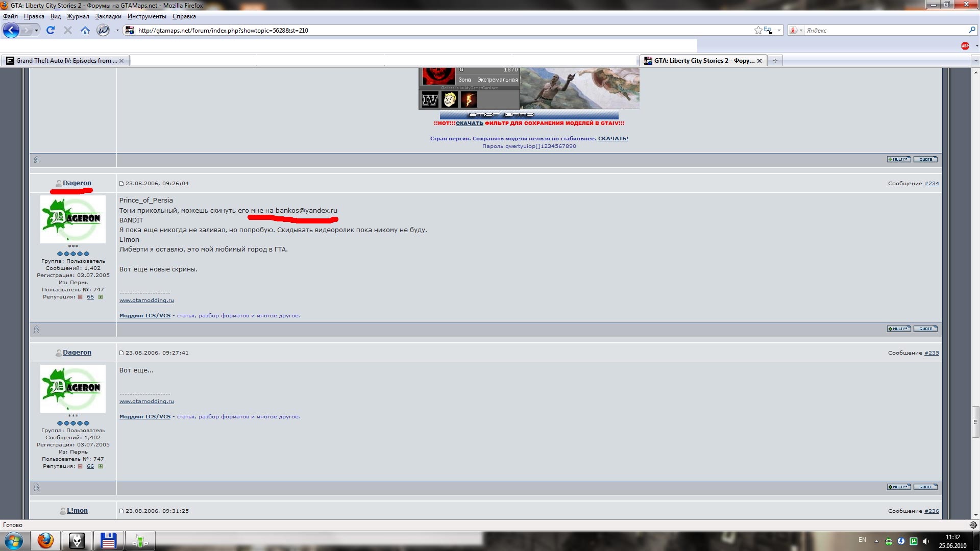
Task: Close the GTA: Liberty City Stories 2 tab
Action: pos(759,61)
